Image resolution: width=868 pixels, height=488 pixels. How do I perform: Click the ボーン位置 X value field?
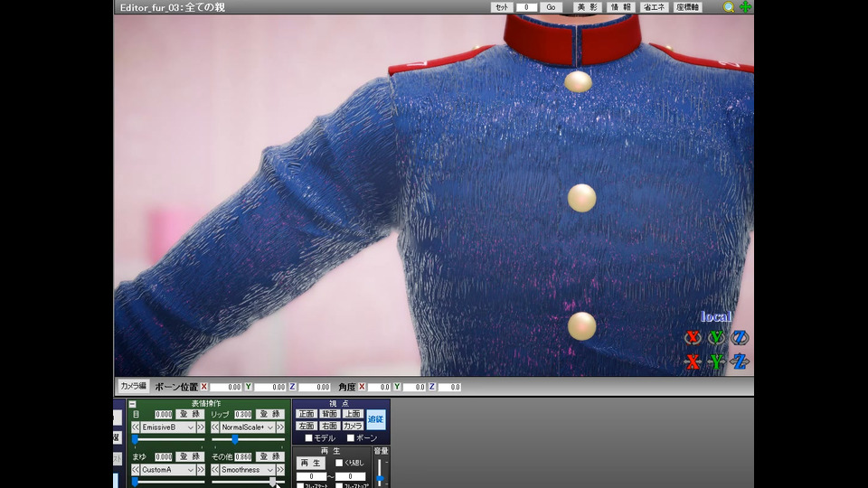pyautogui.click(x=226, y=387)
